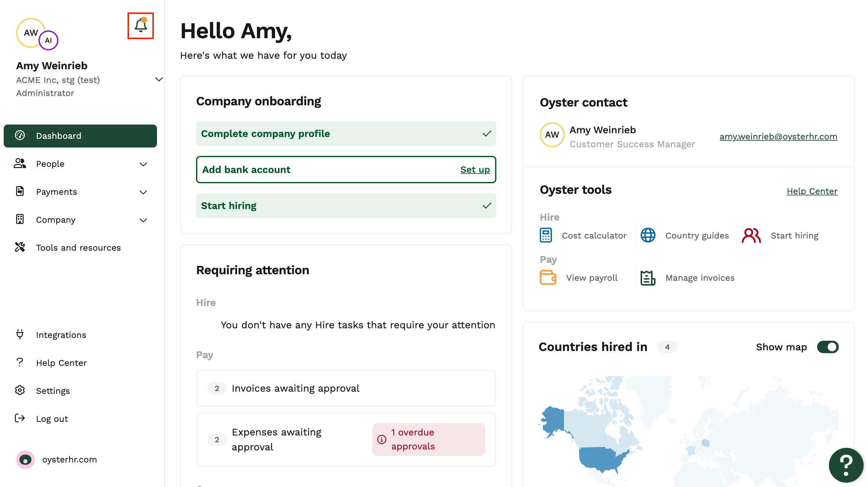868x487 pixels.
Task: Click the amy.weinrieb@oysterhr.com email link
Action: point(778,136)
